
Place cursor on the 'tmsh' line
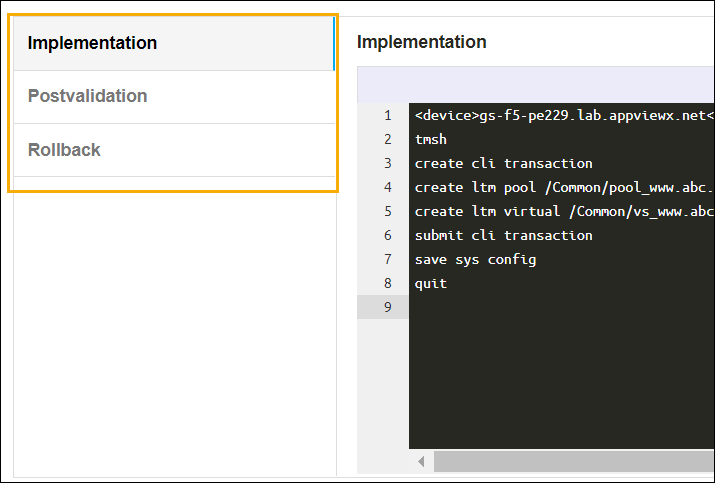tap(430, 139)
